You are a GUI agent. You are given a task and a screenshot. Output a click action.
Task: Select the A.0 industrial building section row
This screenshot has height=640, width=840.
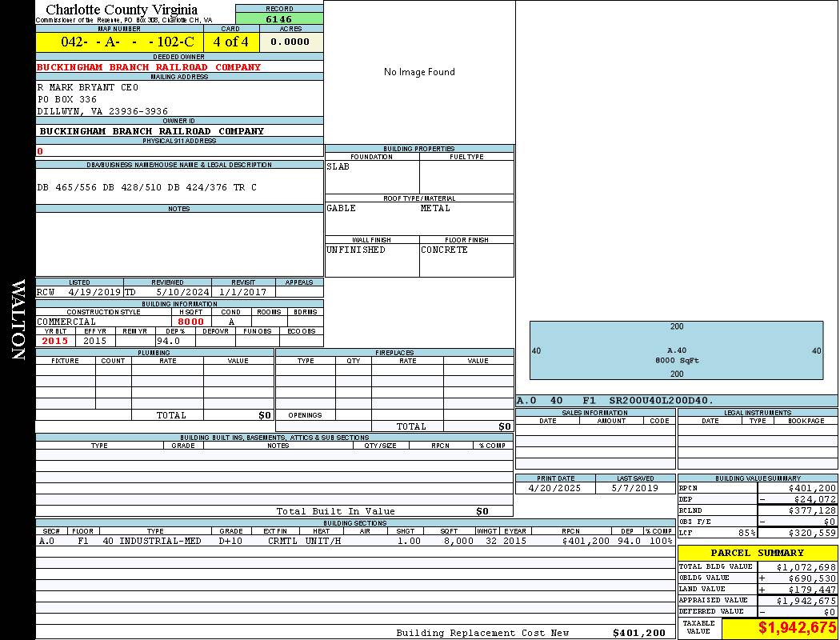coord(355,541)
